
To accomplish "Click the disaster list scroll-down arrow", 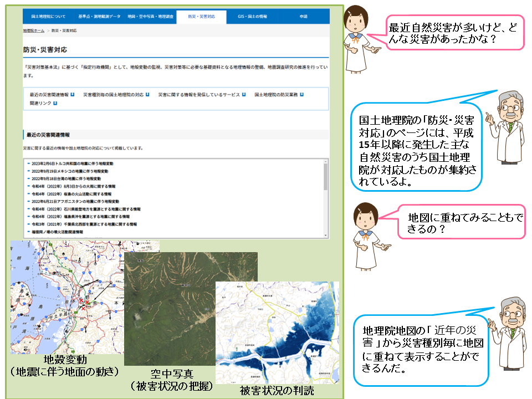I will coord(326,235).
